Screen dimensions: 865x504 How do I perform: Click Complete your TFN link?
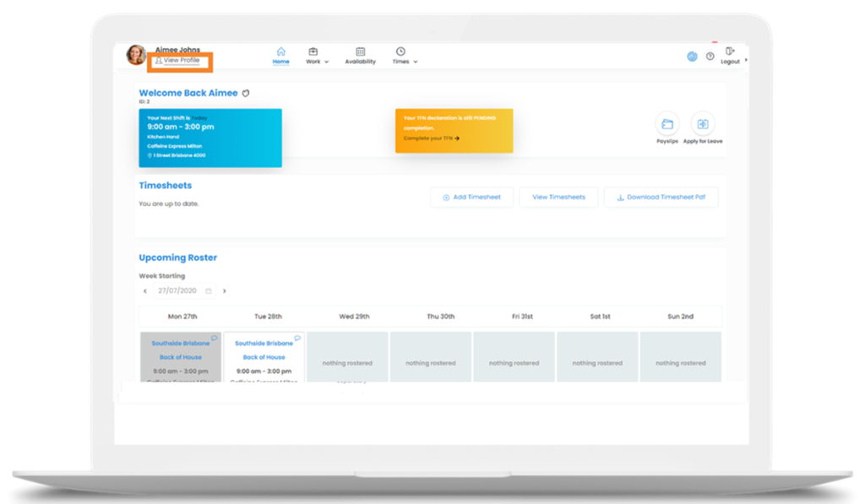pos(432,138)
